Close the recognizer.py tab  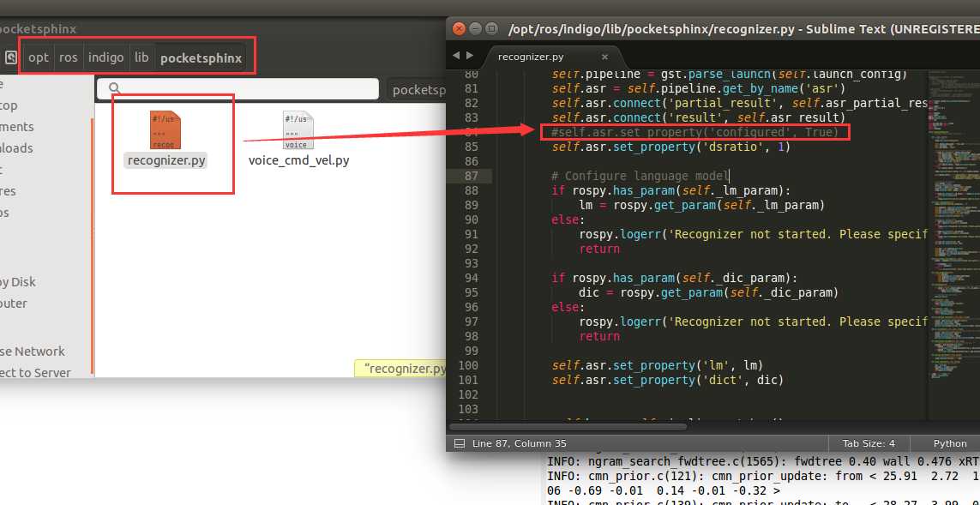pos(604,57)
